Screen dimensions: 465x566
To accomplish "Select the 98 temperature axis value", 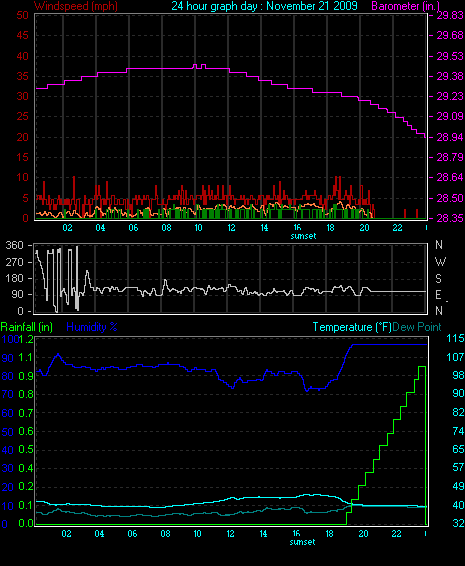I will point(458,375).
